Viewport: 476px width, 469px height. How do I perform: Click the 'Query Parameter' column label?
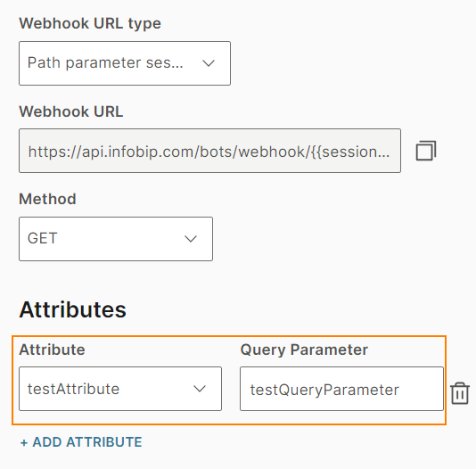click(x=304, y=350)
